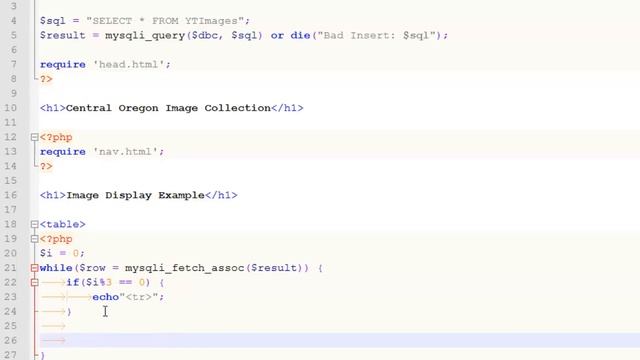Image resolution: width=640 pixels, height=360 pixels.
Task: Click the "<tr>" string on line 23
Action: [x=138, y=297]
